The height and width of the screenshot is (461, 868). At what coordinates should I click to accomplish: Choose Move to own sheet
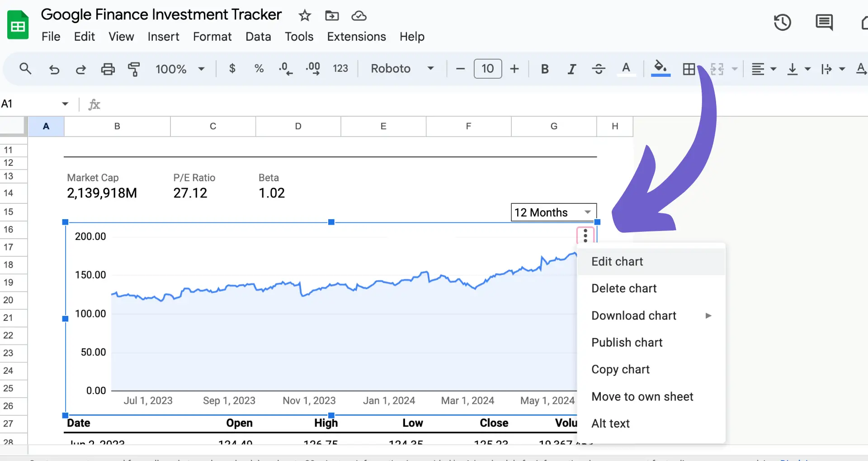tap(651, 396)
